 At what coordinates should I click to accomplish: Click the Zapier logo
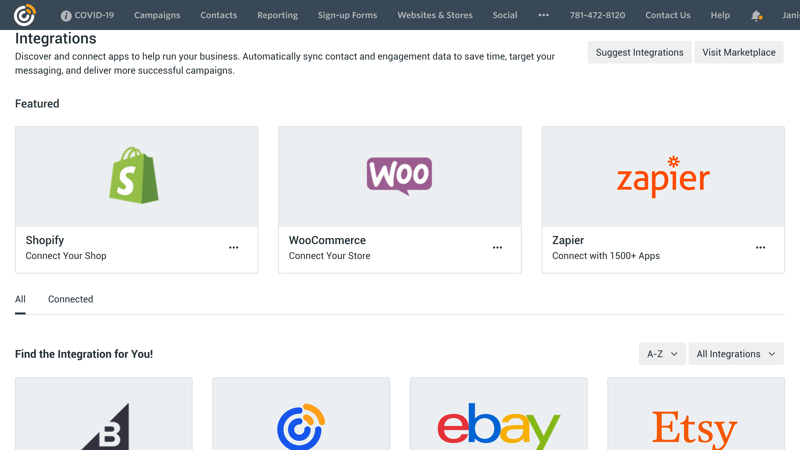point(663,177)
